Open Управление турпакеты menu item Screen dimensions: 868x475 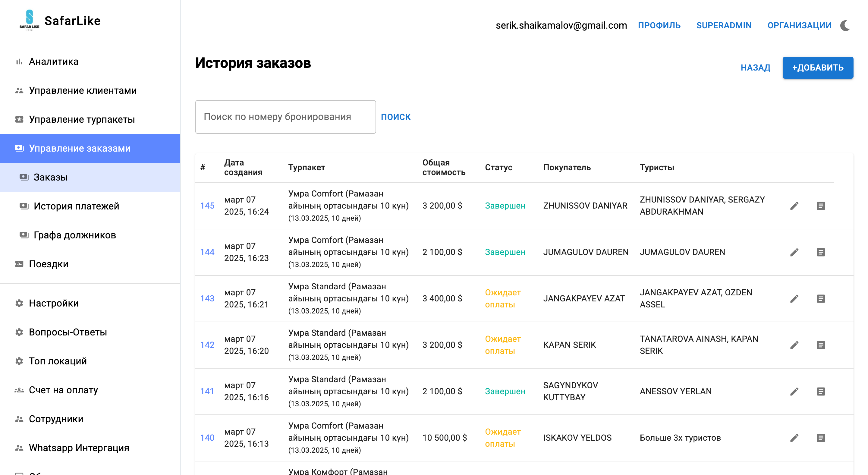coord(90,119)
